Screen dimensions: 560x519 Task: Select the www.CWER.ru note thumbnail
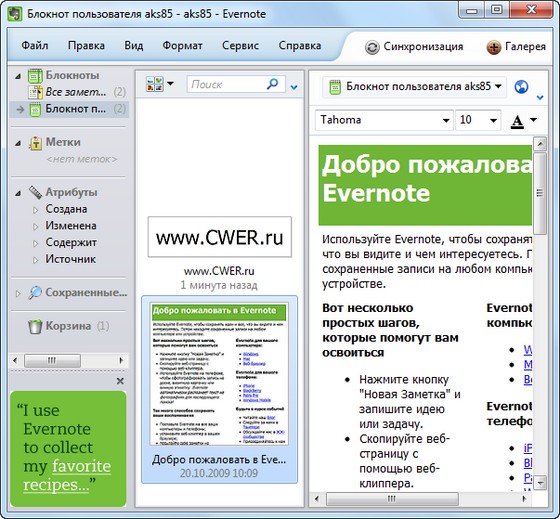pos(220,237)
